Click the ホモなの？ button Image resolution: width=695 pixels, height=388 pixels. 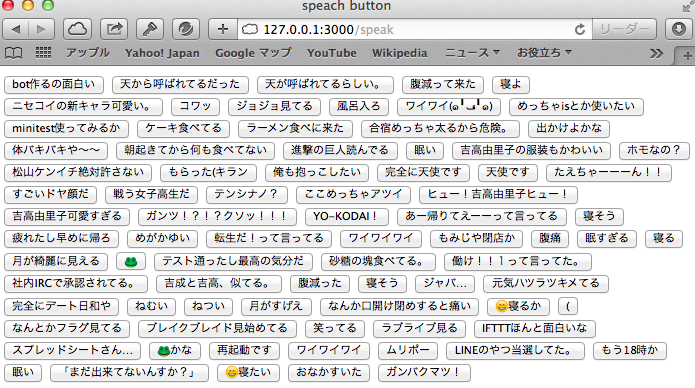pyautogui.click(x=654, y=151)
